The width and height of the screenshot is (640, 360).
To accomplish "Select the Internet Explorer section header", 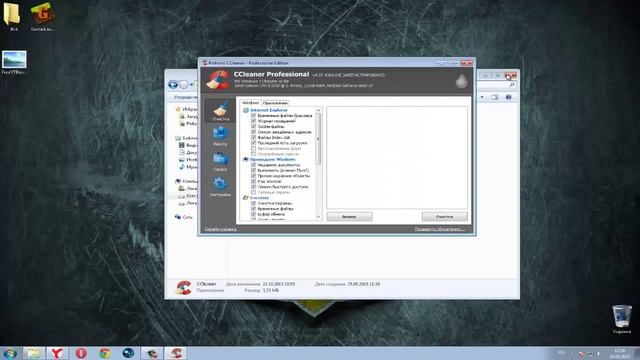I will pyautogui.click(x=269, y=110).
